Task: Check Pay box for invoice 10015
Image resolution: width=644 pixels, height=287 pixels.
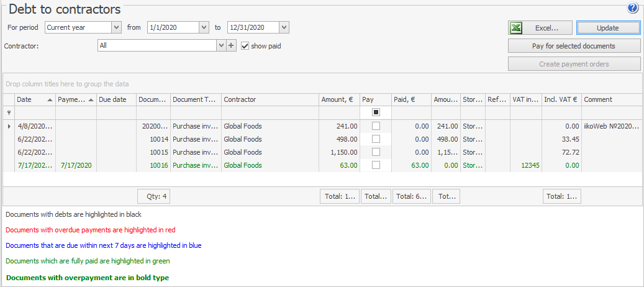Action: 376,152
